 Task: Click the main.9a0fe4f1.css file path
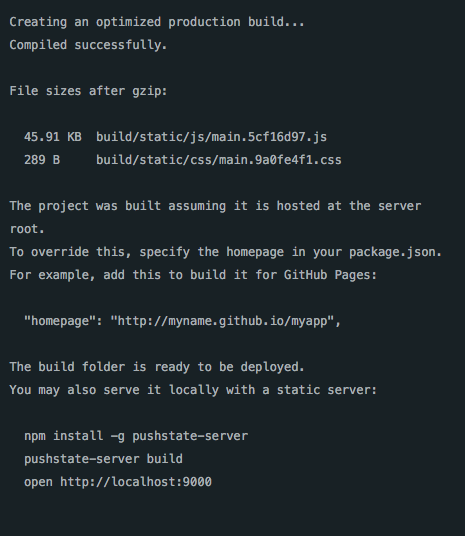(x=219, y=160)
